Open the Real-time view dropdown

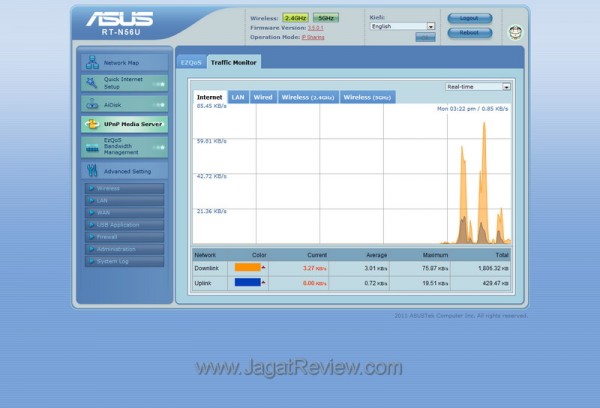[x=478, y=87]
